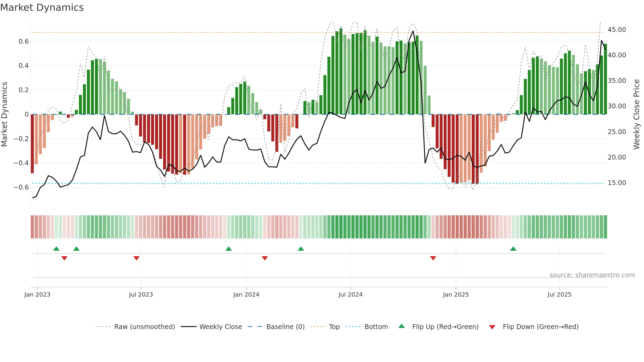Viewport: 644px width, 362px height.
Task: Click the green Flip Up marker before Jan 2024
Action: (x=229, y=249)
